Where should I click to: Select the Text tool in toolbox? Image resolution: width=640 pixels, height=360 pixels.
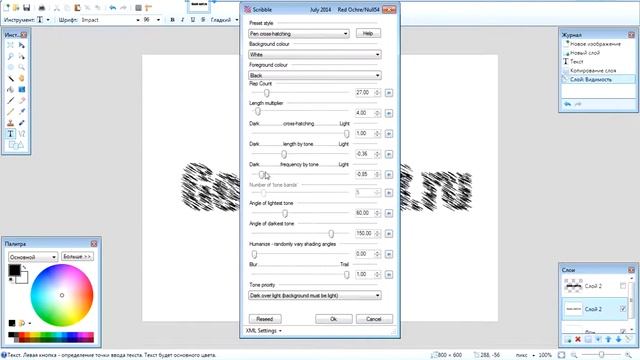(x=11, y=133)
